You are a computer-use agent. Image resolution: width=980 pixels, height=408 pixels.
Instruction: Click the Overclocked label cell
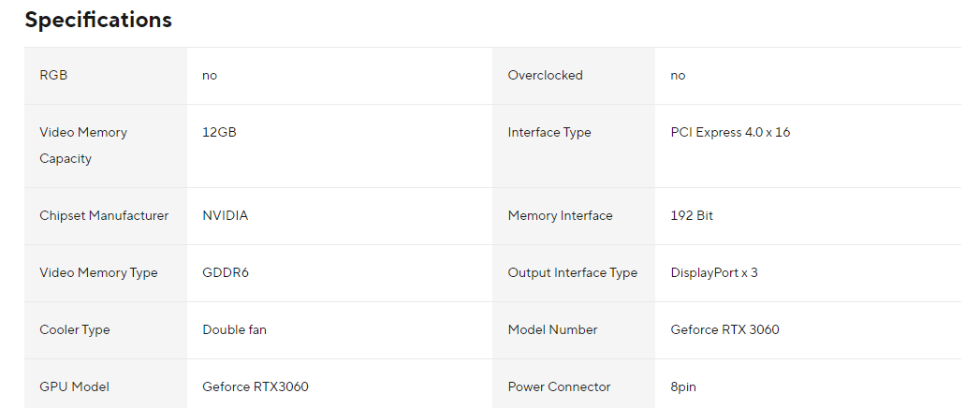pyautogui.click(x=545, y=75)
